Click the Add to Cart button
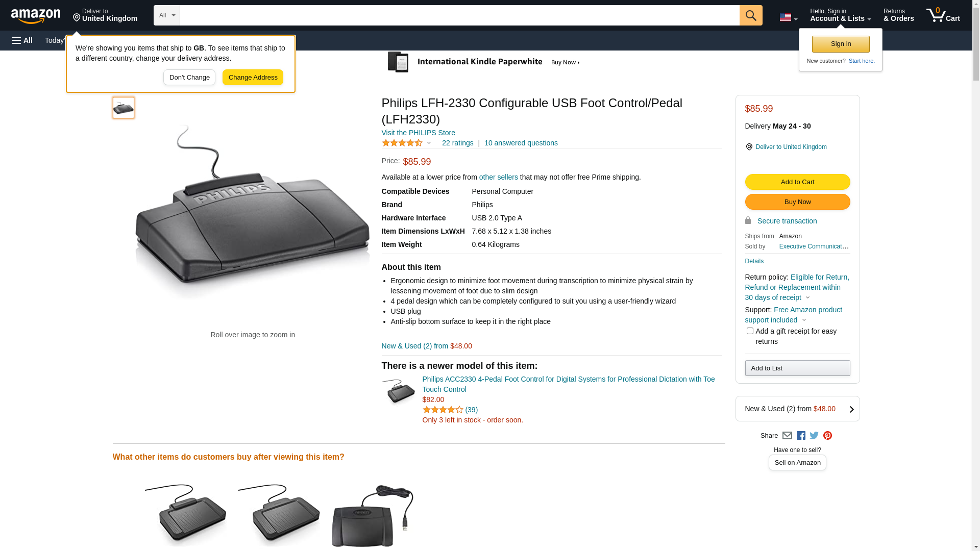This screenshot has height=551, width=980. click(797, 182)
